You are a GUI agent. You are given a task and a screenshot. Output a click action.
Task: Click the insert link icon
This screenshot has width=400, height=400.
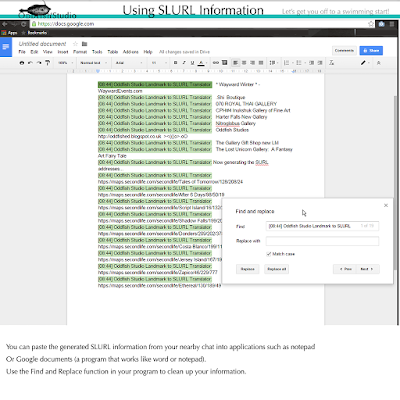[x=216, y=63]
